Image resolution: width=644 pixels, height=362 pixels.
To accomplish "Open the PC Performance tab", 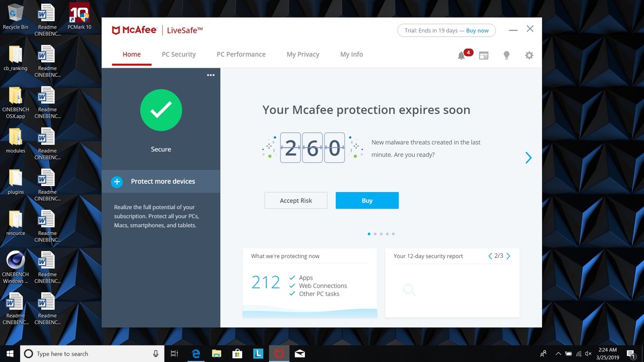I will [241, 54].
